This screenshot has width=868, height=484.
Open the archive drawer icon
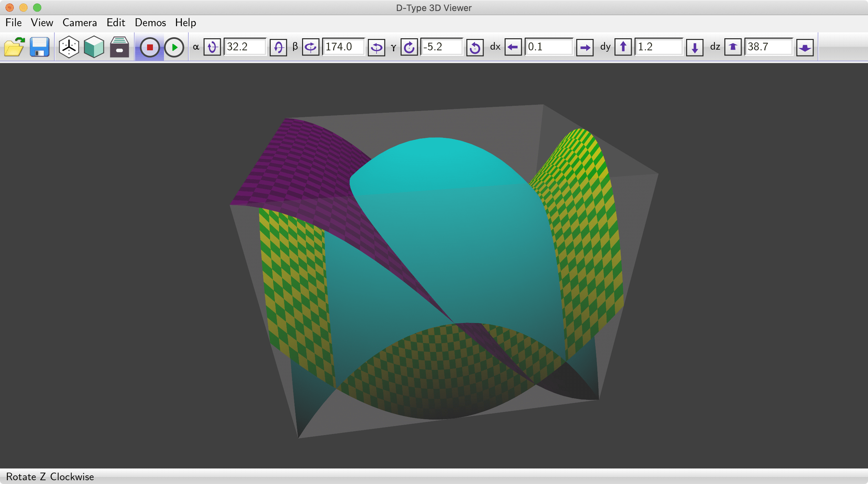pos(119,47)
